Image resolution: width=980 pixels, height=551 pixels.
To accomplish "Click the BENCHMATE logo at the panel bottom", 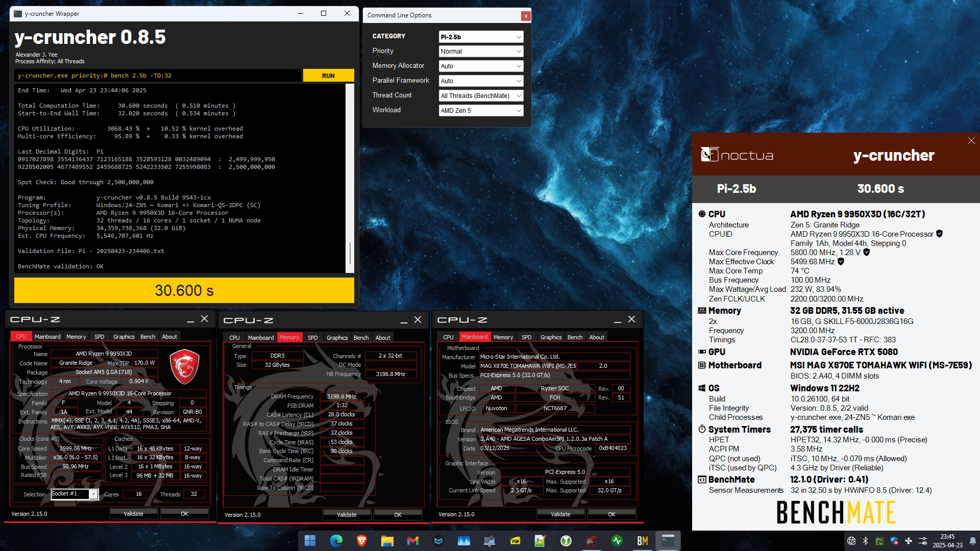I will 836,512.
